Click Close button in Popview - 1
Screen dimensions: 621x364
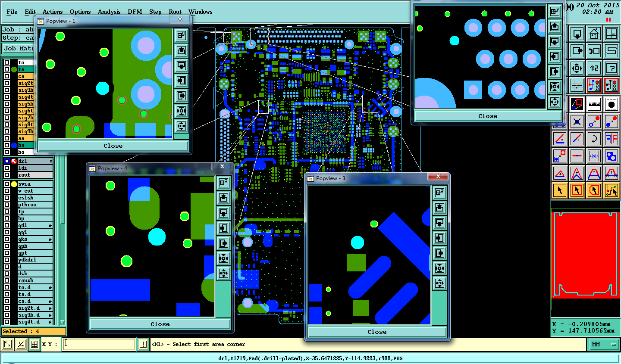pos(113,146)
